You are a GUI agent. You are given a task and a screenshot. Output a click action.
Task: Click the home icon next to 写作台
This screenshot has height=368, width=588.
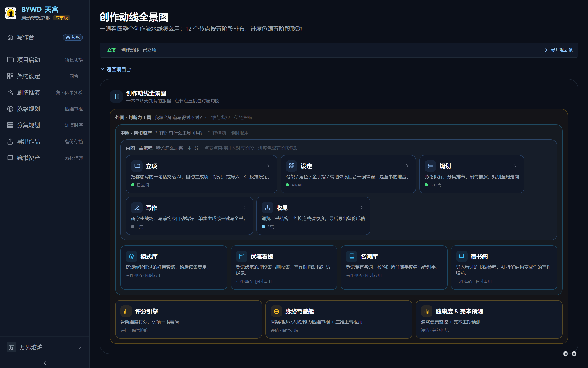[10, 37]
